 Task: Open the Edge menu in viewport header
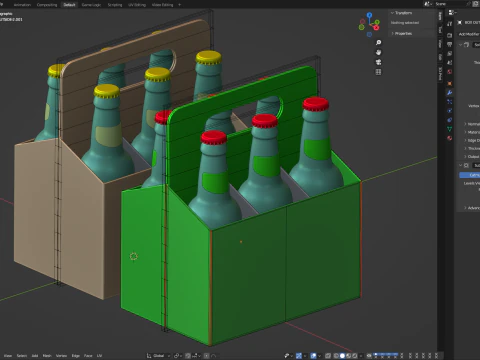point(76,356)
